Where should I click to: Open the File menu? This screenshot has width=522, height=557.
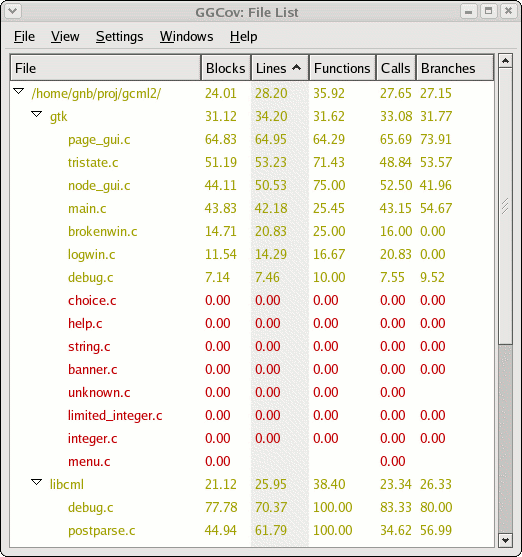click(24, 37)
